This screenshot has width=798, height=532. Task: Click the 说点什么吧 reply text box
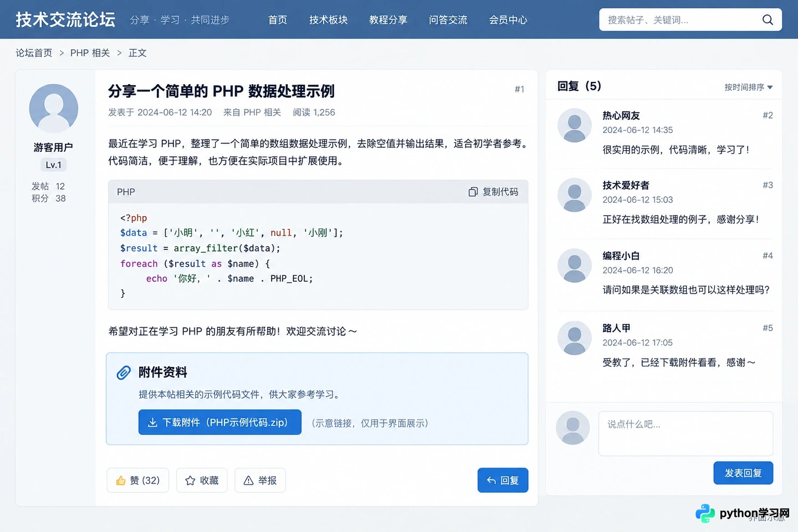pyautogui.click(x=686, y=433)
